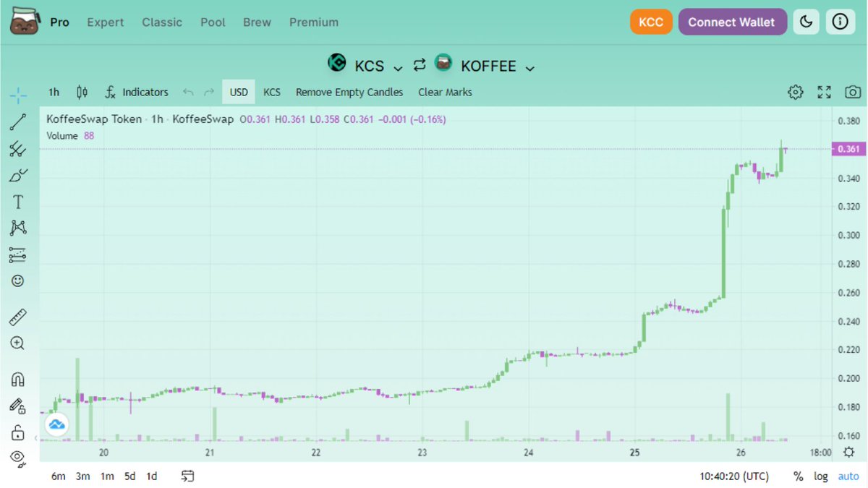Expand the KCS token dropdown

click(x=396, y=66)
